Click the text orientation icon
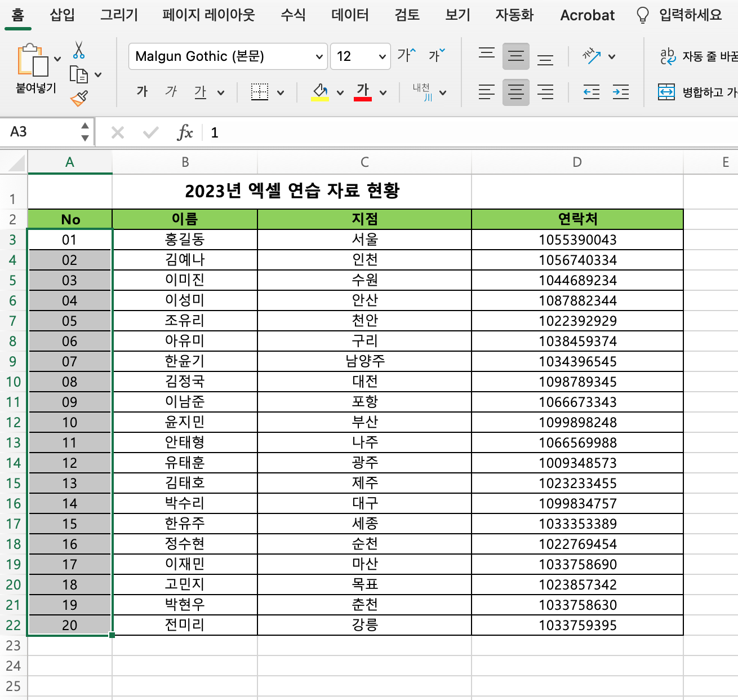Image resolution: width=738 pixels, height=700 pixels. [592, 56]
